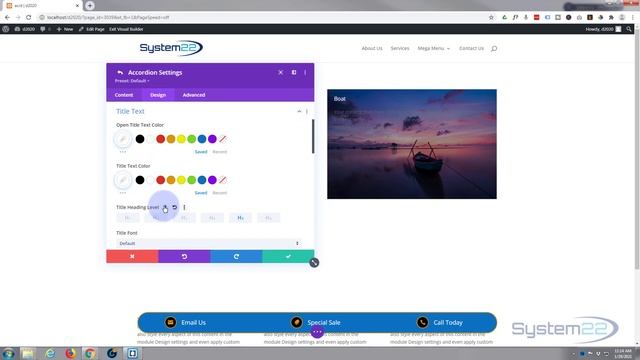This screenshot has height=360, width=640.
Task: Redo with the blue footer button
Action: [x=236, y=256]
